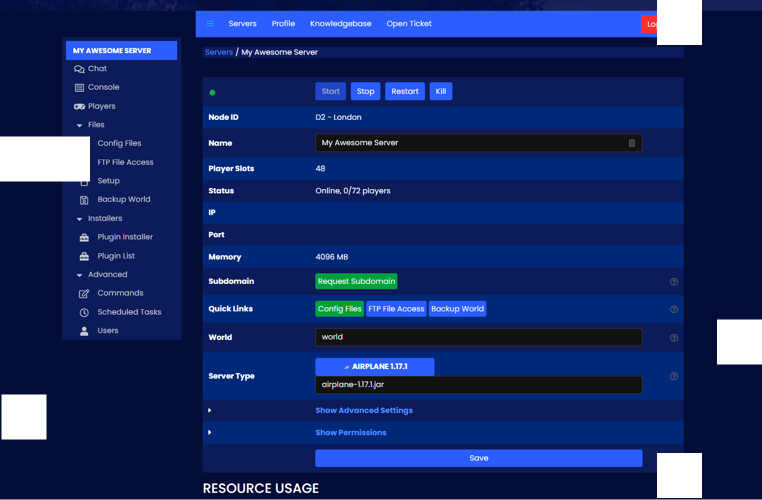Open Config Files in the sidebar
The image size is (762, 500).
(119, 143)
